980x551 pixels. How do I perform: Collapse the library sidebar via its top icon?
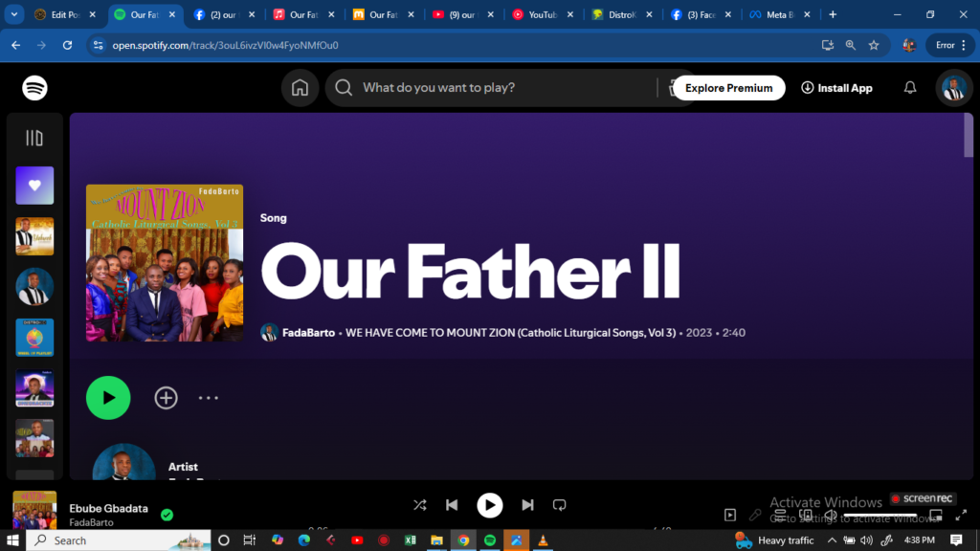tap(34, 138)
